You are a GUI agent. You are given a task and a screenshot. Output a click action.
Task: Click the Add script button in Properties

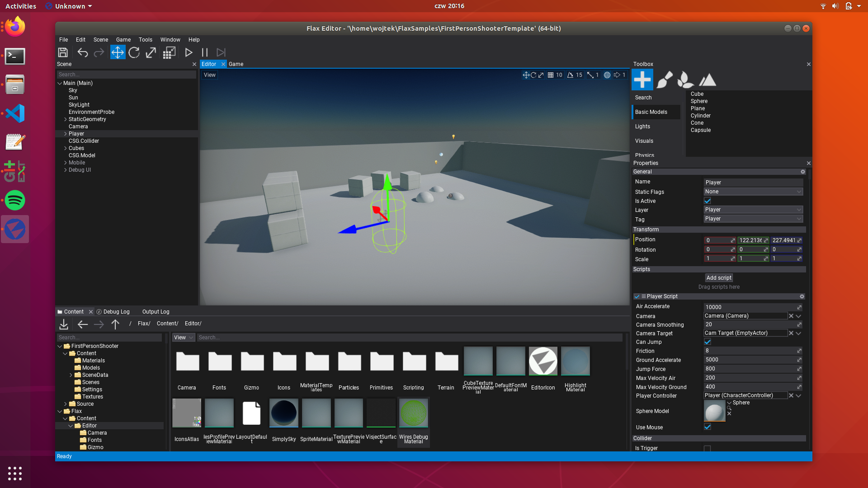pos(719,278)
